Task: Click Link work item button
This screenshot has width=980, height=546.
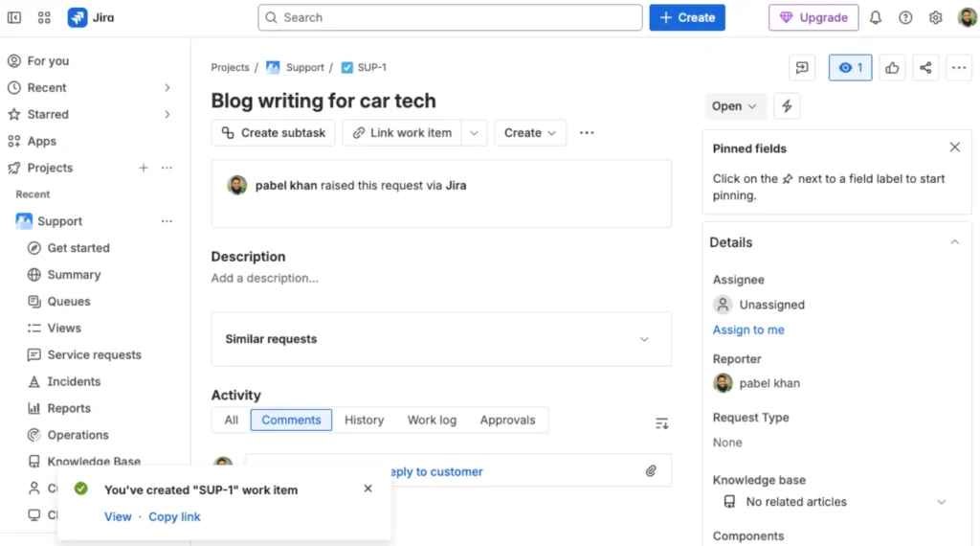Action: click(402, 132)
